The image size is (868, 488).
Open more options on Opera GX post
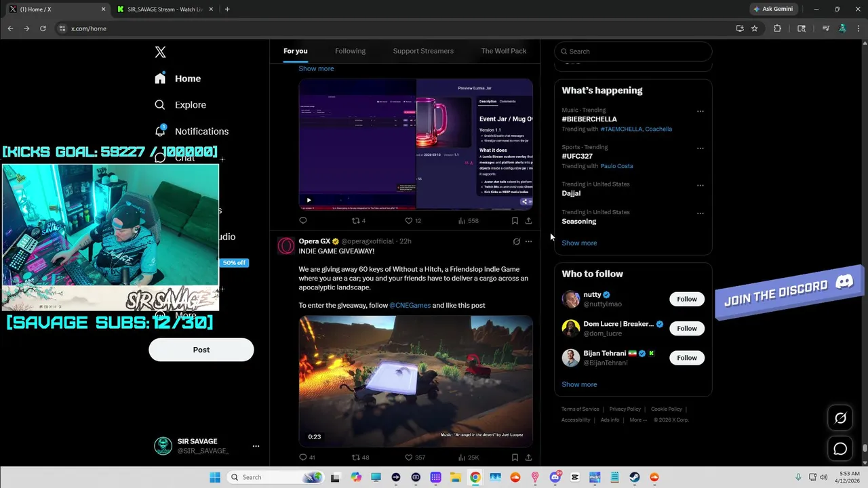[x=529, y=241]
